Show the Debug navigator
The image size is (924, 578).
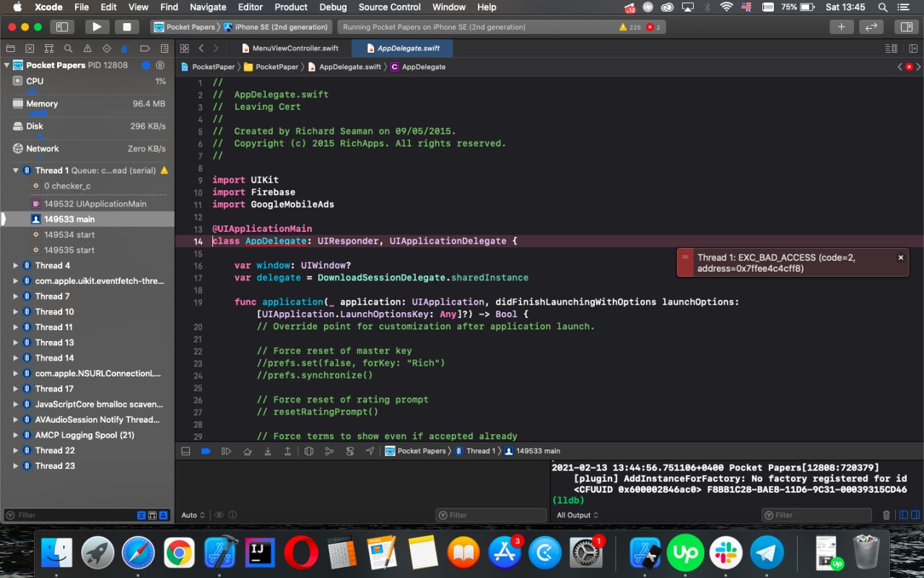point(125,48)
